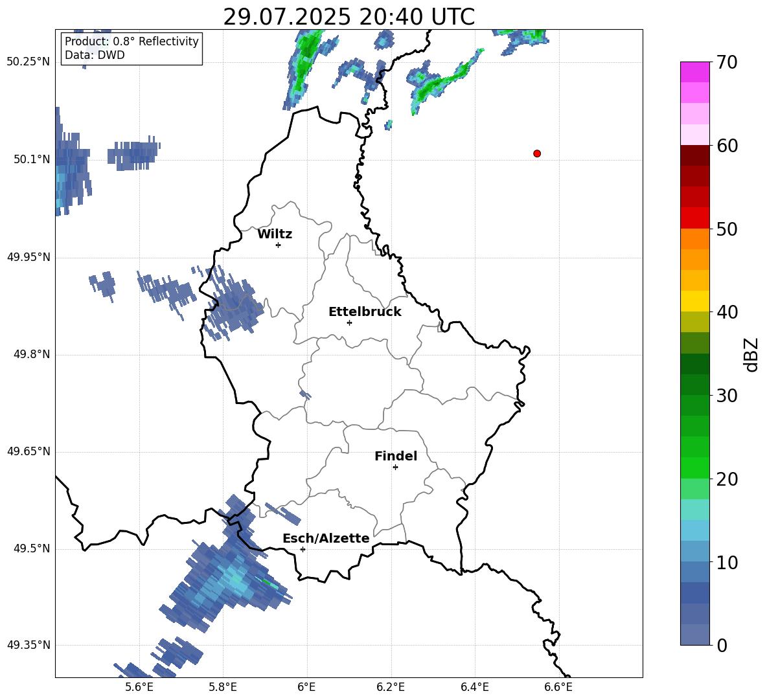767x700 pixels.
Task: Select the Esch/Alzette label
Action: [326, 538]
